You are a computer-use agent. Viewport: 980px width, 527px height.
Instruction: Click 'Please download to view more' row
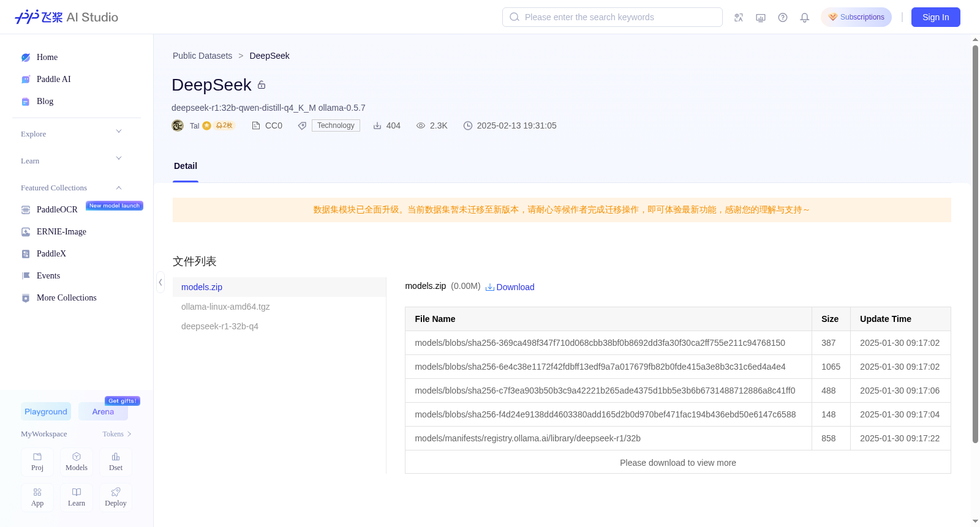pyautogui.click(x=678, y=462)
